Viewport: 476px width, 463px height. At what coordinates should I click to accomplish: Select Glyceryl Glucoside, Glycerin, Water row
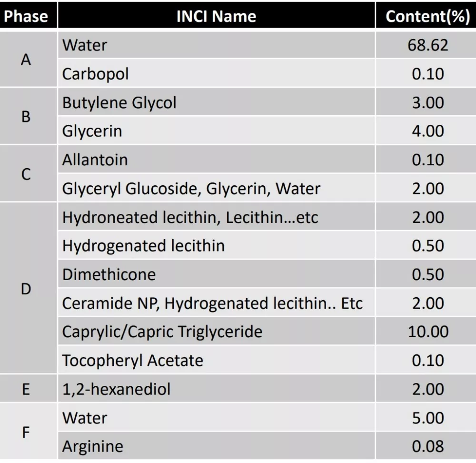pyautogui.click(x=191, y=189)
